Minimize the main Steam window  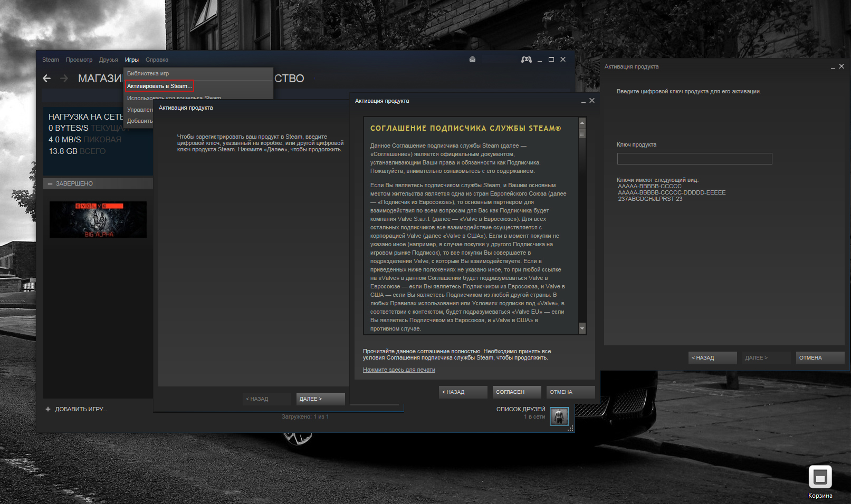(540, 60)
